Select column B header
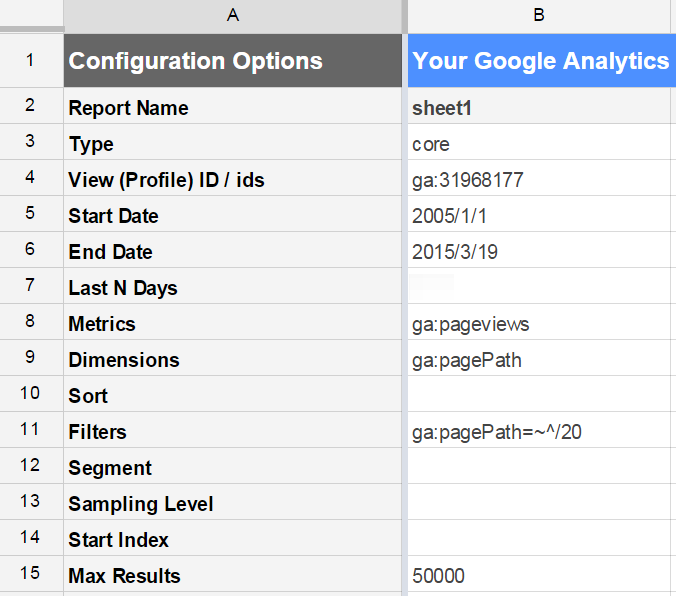This screenshot has width=676, height=596. 541,16
